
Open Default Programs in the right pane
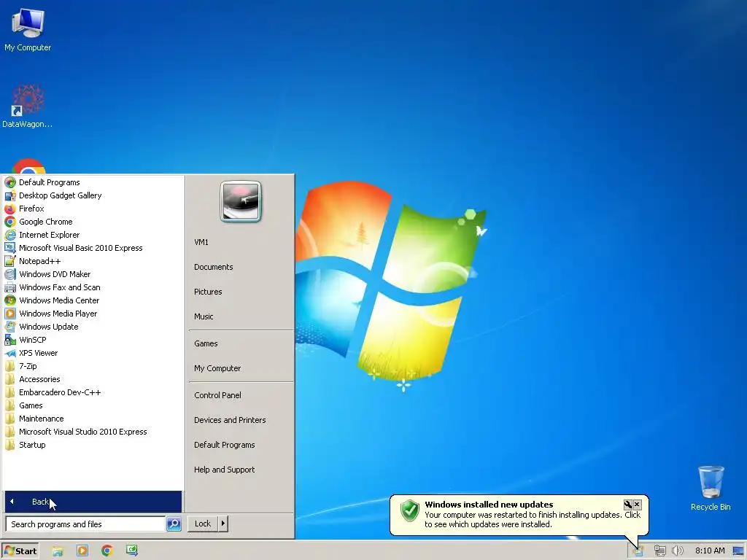click(225, 445)
